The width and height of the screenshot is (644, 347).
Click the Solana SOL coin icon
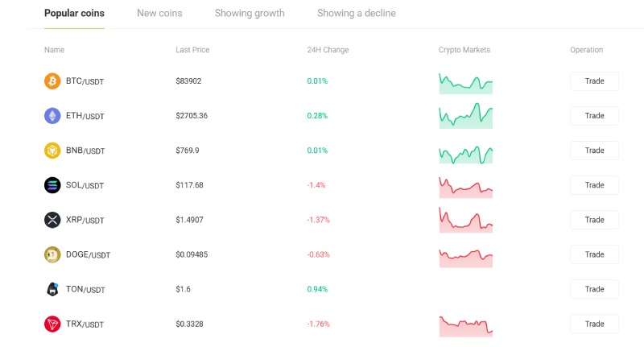coord(52,185)
